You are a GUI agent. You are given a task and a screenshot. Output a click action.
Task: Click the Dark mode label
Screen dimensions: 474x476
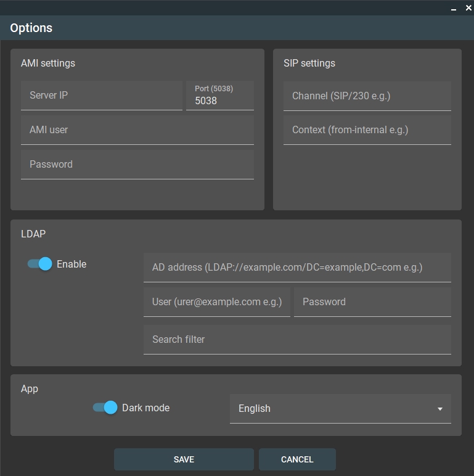coord(145,408)
